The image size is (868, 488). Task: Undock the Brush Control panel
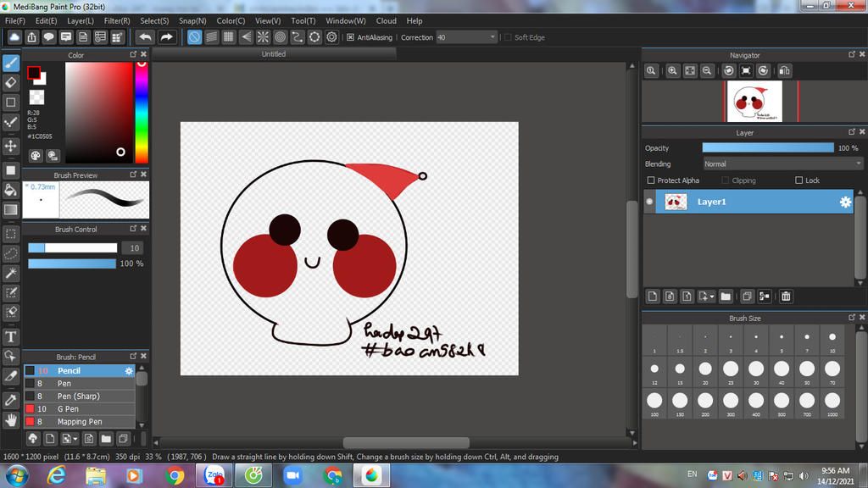click(133, 229)
